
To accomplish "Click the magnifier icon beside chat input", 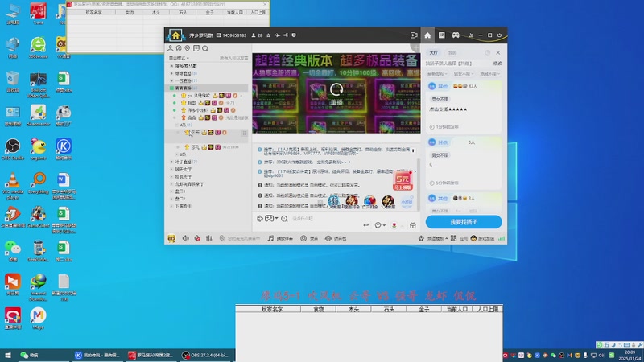I will [284, 219].
